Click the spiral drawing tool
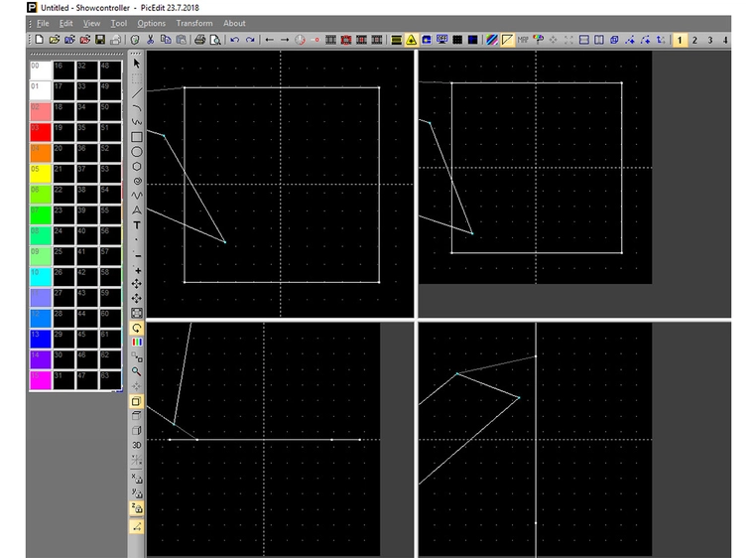This screenshot has height=558, width=756. point(137,181)
